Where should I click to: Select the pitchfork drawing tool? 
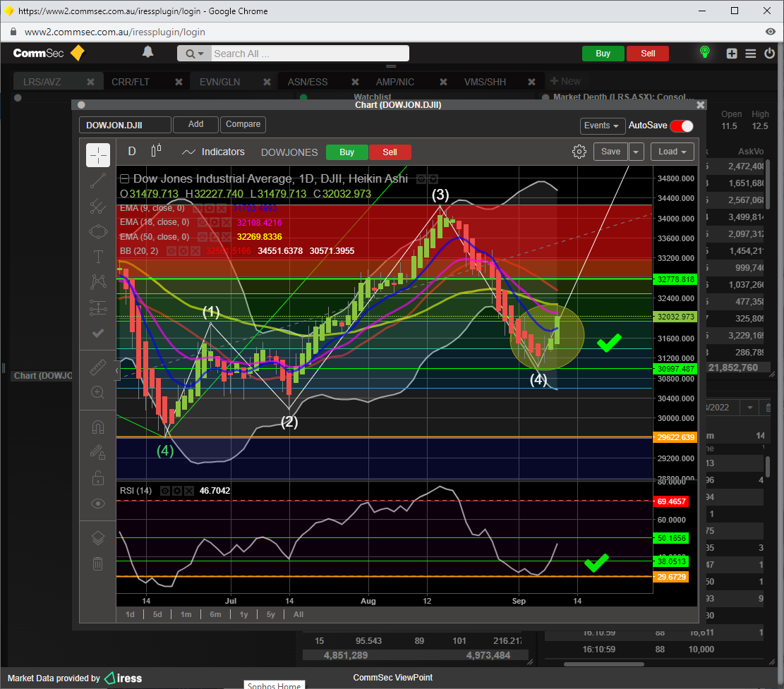pos(98,206)
